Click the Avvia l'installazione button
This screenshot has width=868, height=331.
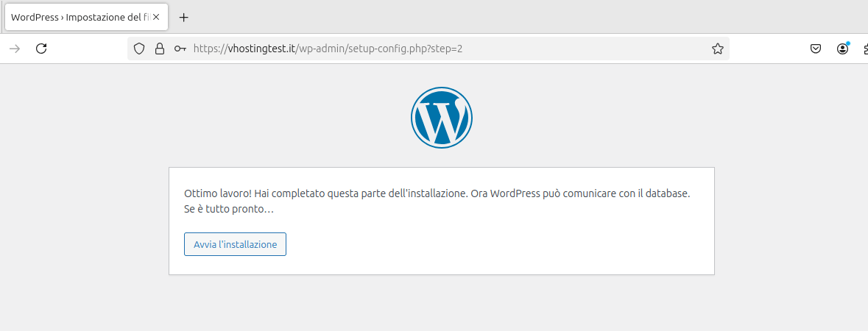[235, 244]
